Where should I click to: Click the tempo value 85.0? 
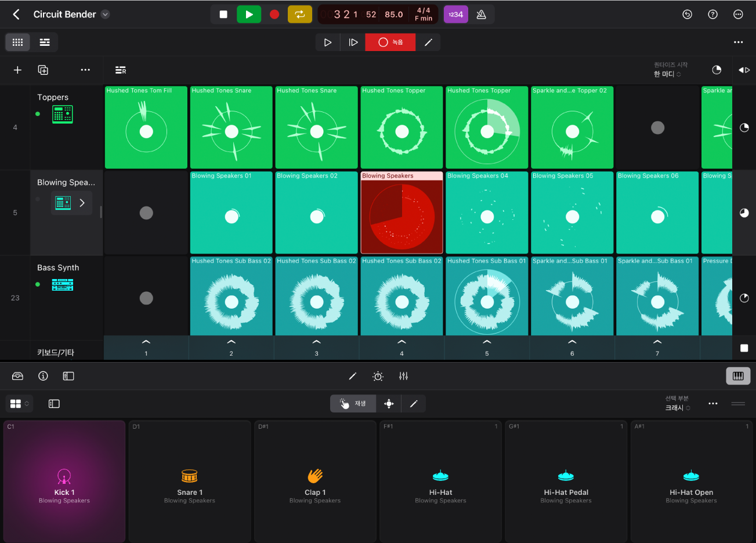point(394,15)
